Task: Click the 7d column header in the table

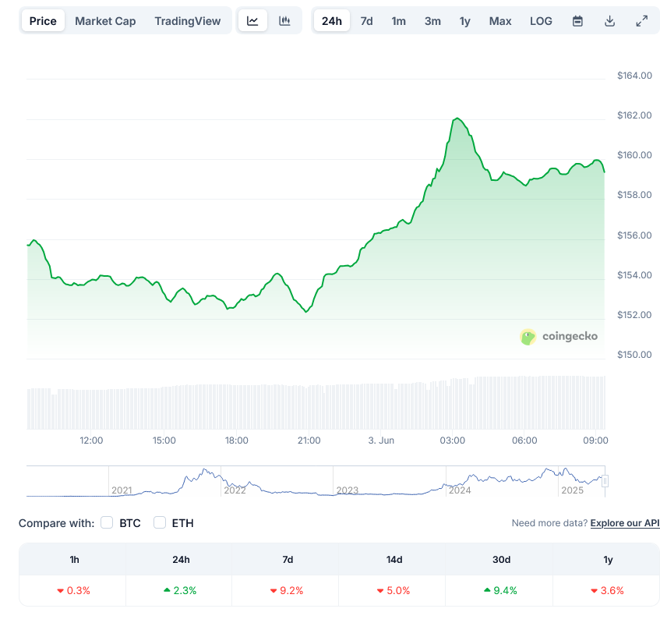Action: pos(288,559)
